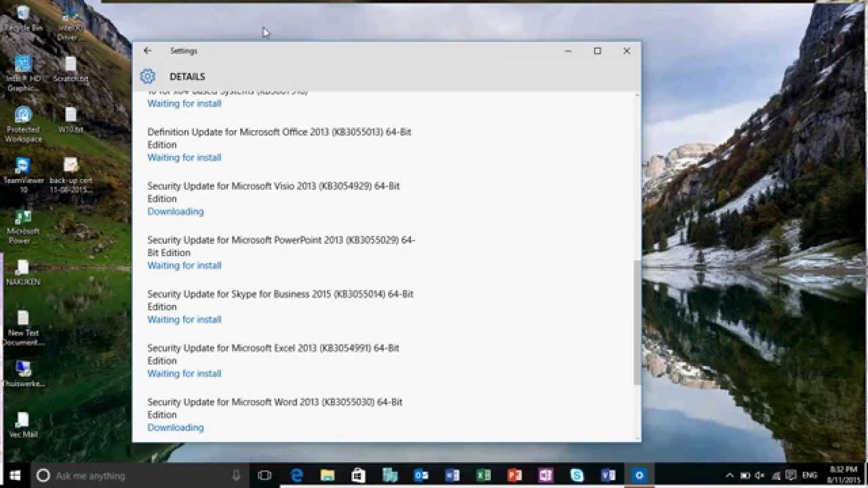Click the microphone in the search box

(x=236, y=476)
